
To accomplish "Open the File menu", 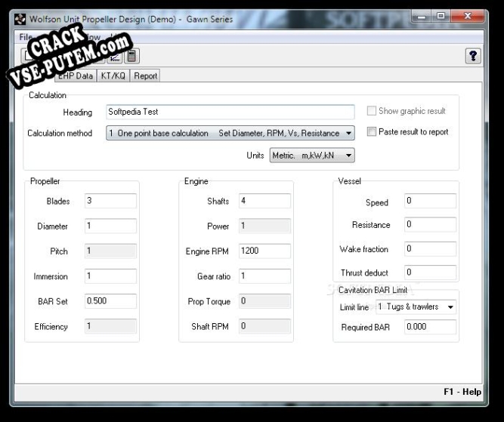I will pos(26,37).
